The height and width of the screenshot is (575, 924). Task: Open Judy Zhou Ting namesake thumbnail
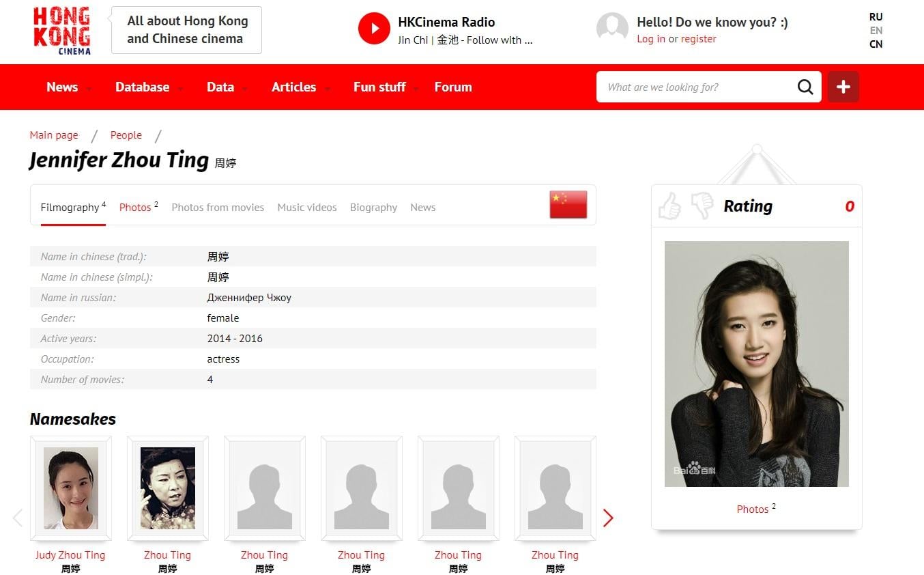click(x=71, y=488)
